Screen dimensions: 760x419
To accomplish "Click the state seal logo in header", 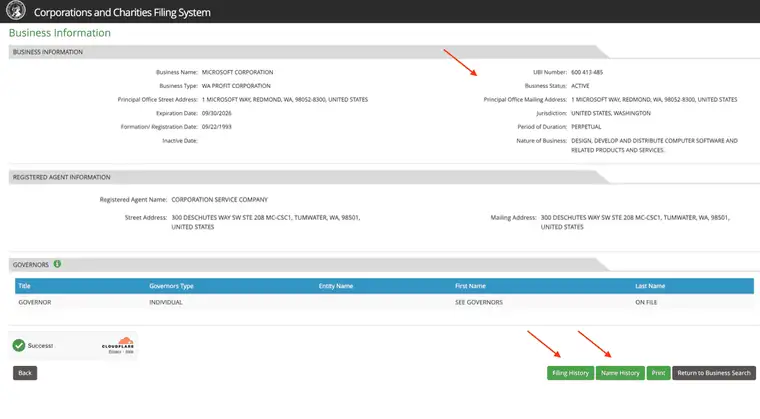I will point(16,10).
